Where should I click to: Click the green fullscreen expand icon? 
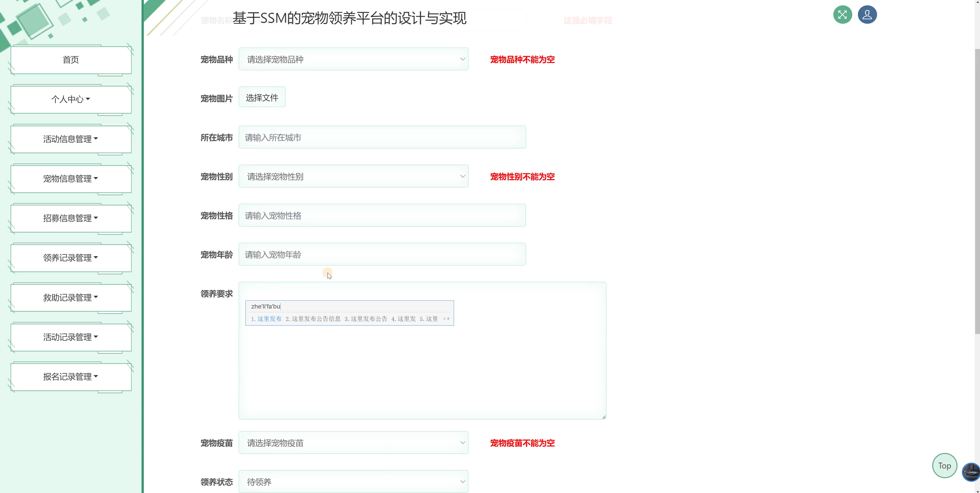click(842, 15)
